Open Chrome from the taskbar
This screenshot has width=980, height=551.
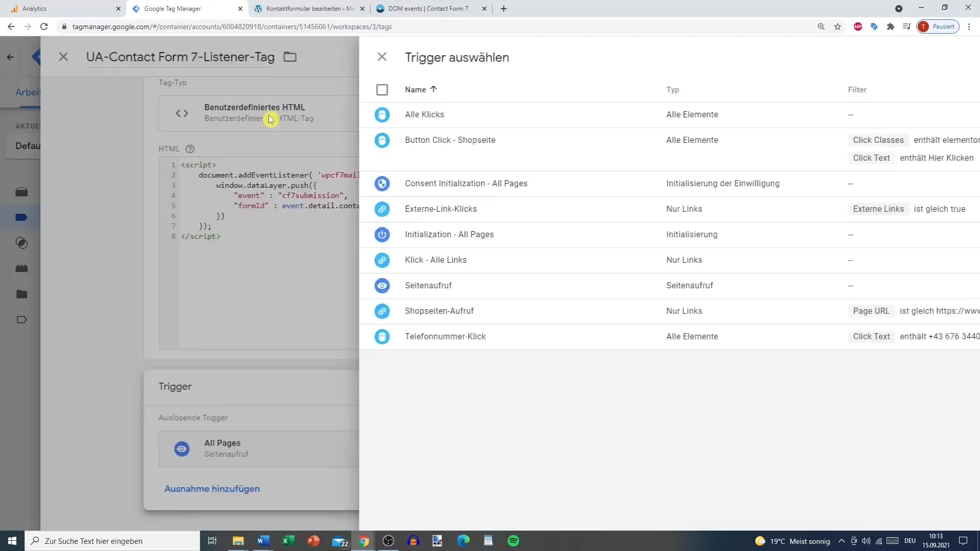coord(363,541)
